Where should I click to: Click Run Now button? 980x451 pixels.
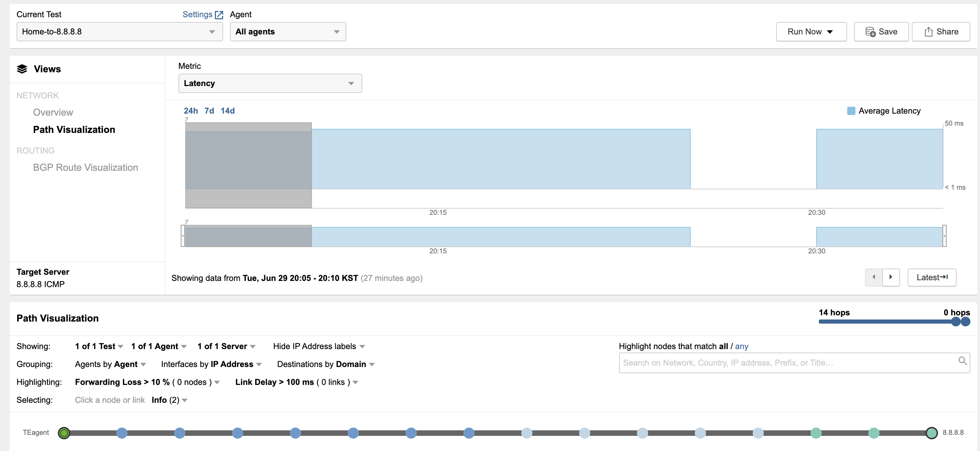click(x=810, y=31)
